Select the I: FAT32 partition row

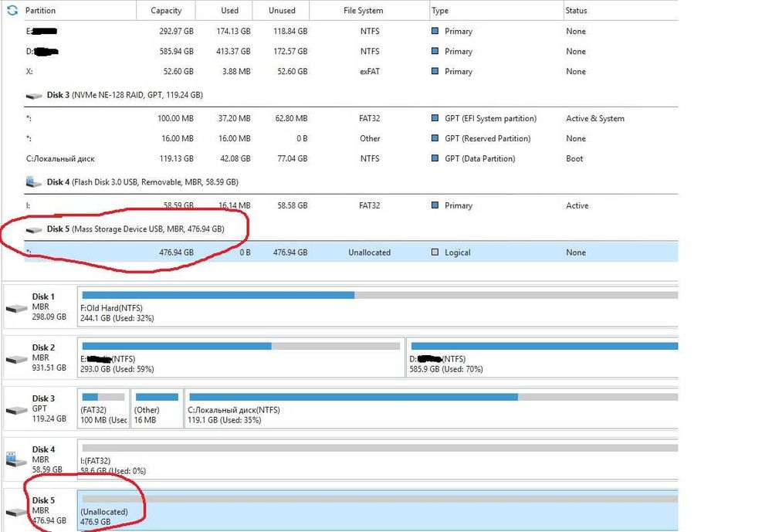(x=351, y=205)
